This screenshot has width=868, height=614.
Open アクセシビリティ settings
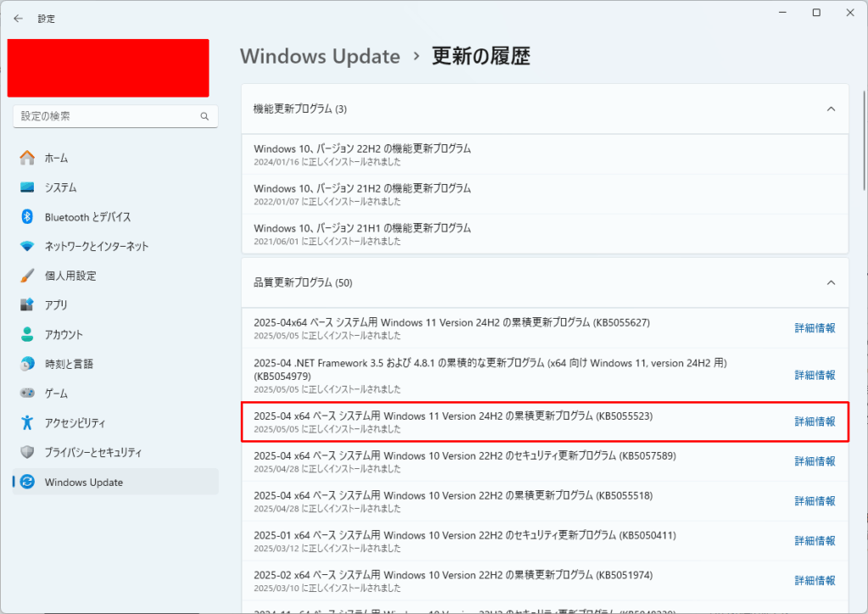point(115,422)
